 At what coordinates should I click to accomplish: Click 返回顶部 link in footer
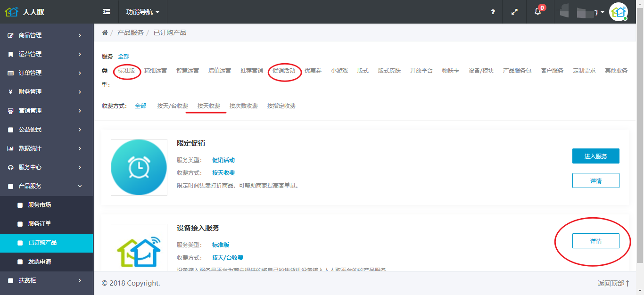click(x=613, y=283)
